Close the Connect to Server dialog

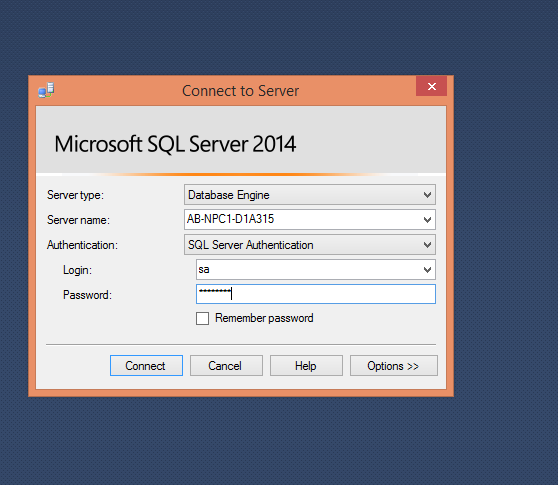tap(431, 86)
